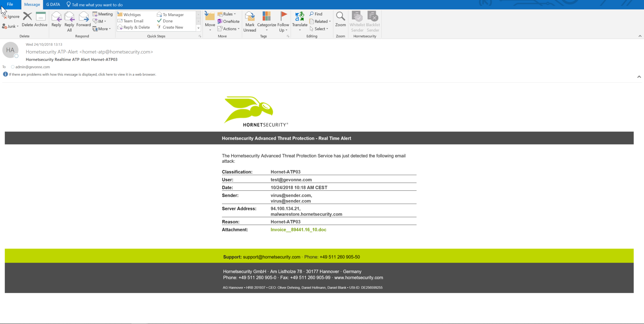Reply to the sender
This screenshot has height=324, width=644.
click(56, 19)
